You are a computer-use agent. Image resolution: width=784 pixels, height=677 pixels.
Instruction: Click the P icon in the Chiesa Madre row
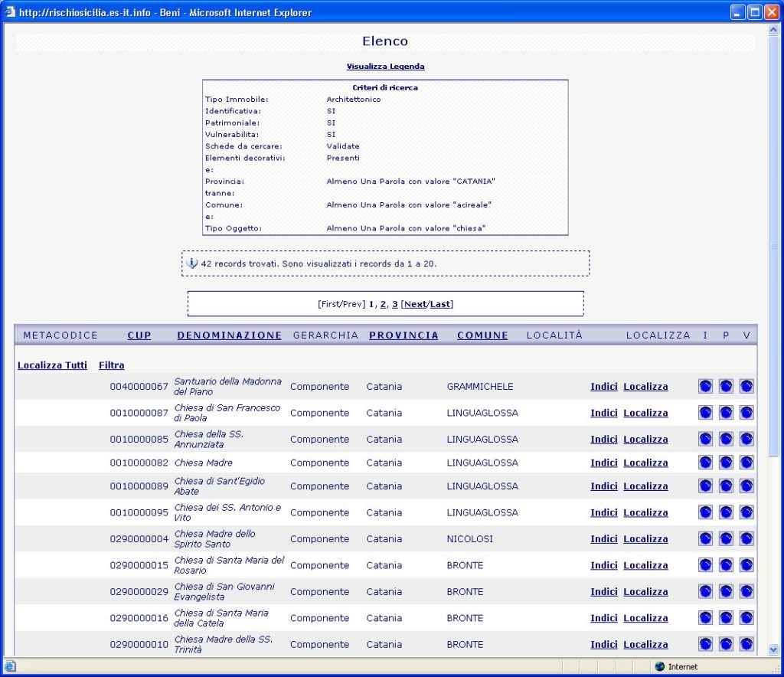[726, 463]
